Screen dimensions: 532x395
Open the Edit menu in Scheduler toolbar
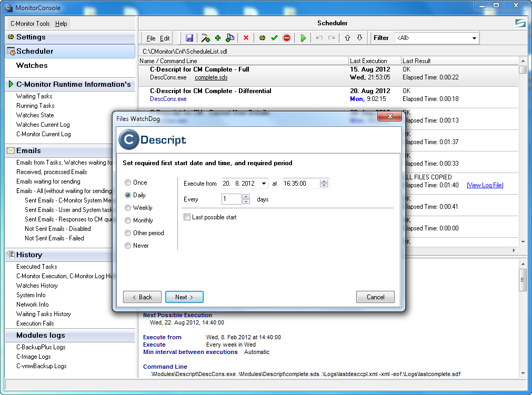(165, 38)
